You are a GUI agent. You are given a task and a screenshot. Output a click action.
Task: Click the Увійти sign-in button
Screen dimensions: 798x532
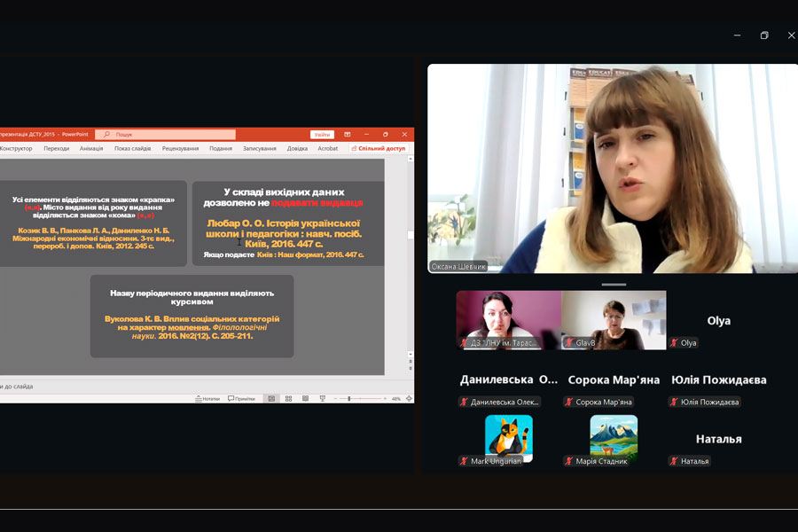coord(322,135)
